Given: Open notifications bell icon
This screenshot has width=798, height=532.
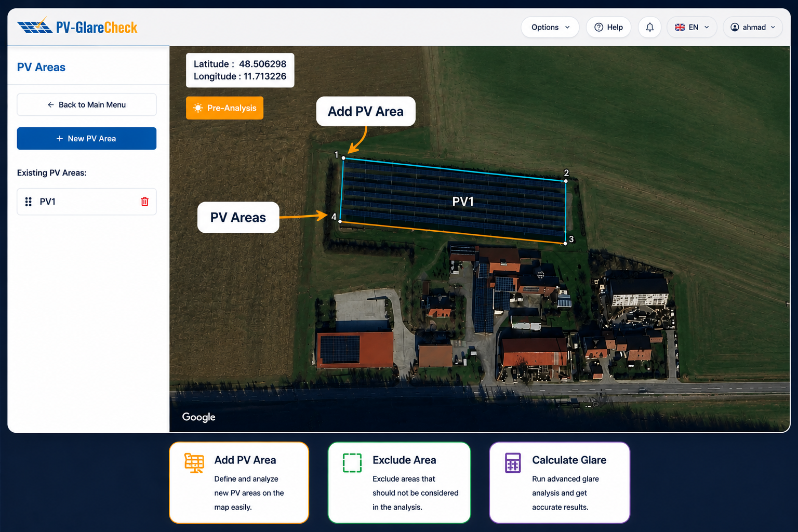Looking at the screenshot, I should [x=649, y=27].
